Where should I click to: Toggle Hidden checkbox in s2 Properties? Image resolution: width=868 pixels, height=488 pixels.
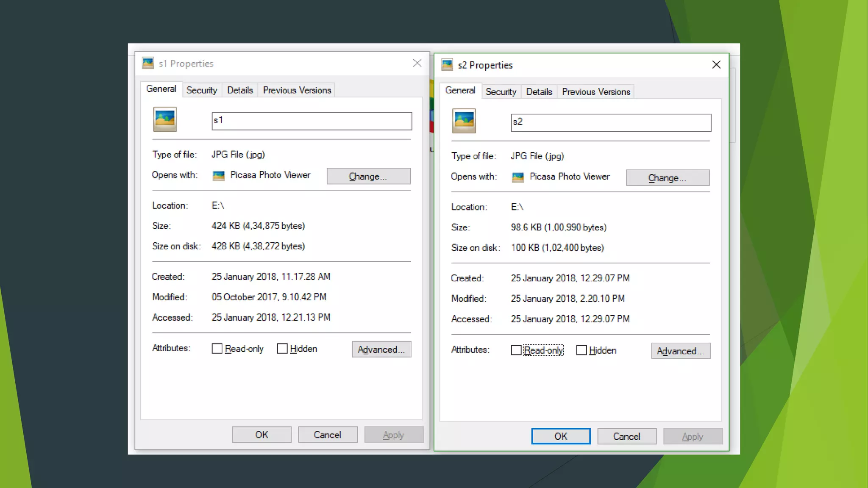581,350
